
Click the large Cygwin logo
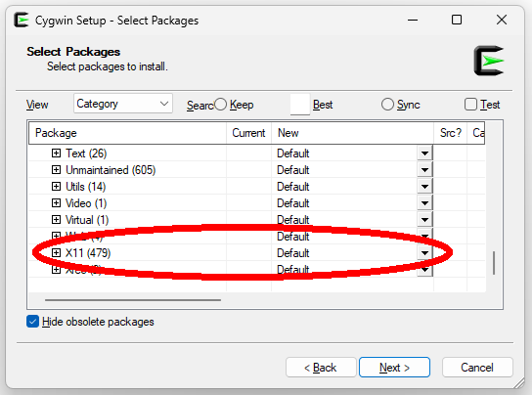click(x=489, y=61)
